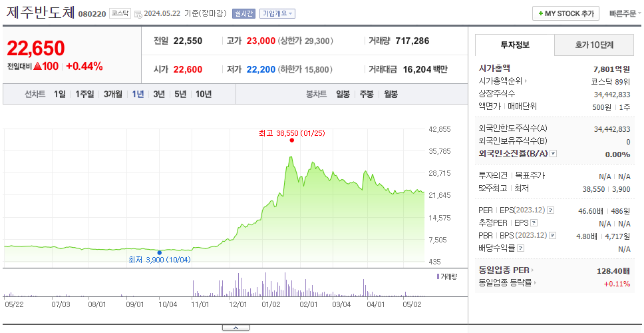
Task: Click the PER EPS help question icon
Action: pos(551,210)
